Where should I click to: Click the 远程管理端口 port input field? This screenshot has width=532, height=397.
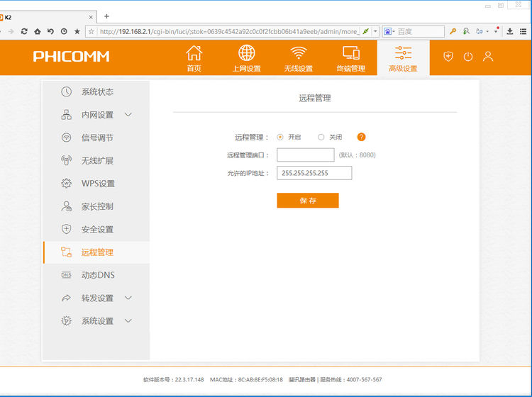pos(305,155)
